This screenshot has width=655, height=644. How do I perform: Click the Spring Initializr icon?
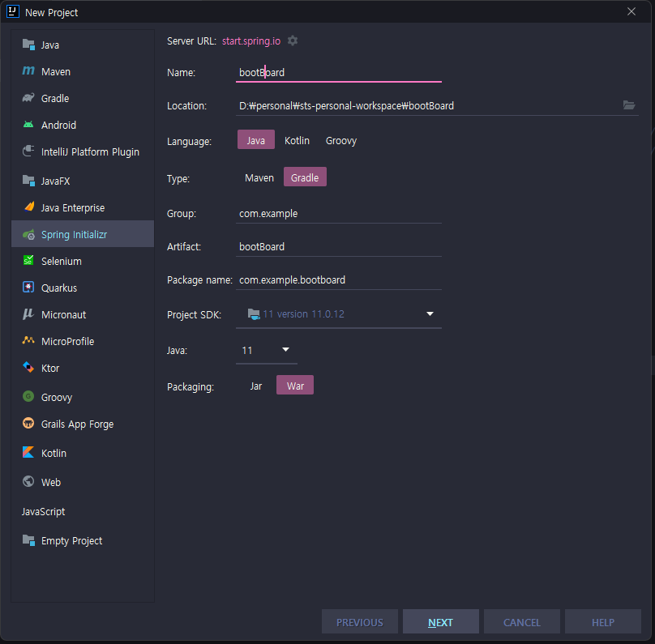pos(28,235)
